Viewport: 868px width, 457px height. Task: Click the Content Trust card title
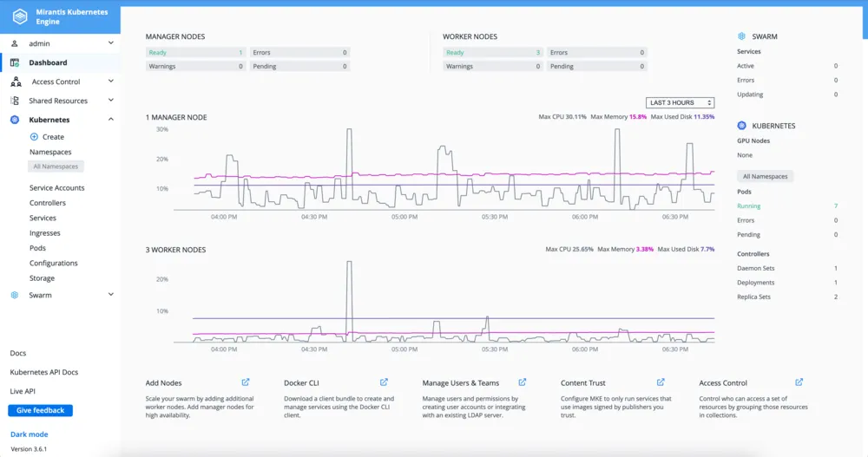point(583,383)
